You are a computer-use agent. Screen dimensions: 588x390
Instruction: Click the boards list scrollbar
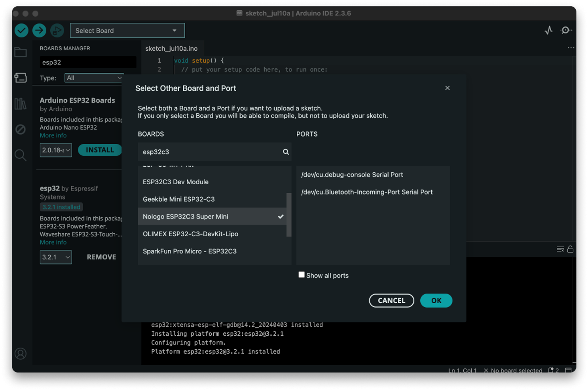pyautogui.click(x=289, y=215)
